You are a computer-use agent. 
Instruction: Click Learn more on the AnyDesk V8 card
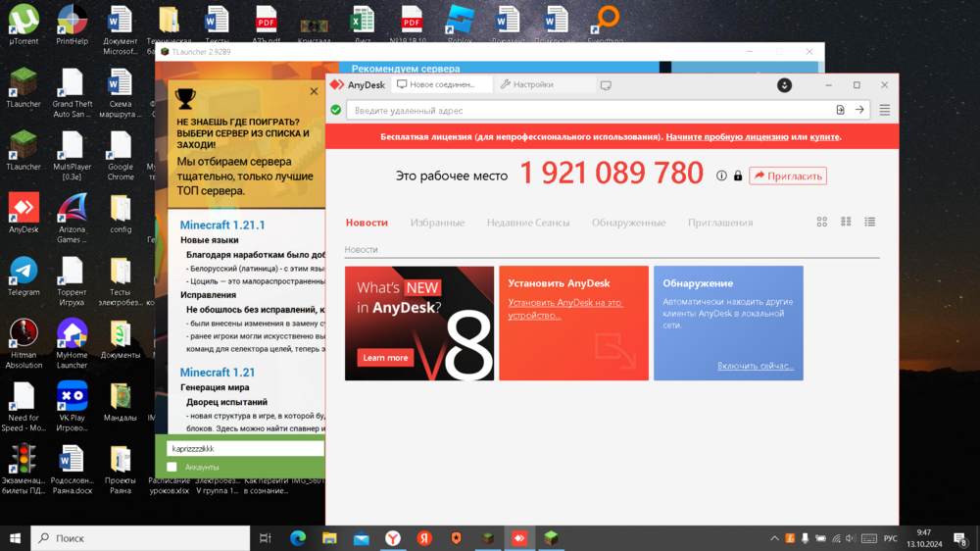point(385,358)
